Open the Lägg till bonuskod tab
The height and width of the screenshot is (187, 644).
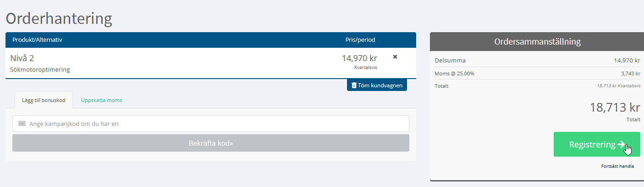(44, 100)
